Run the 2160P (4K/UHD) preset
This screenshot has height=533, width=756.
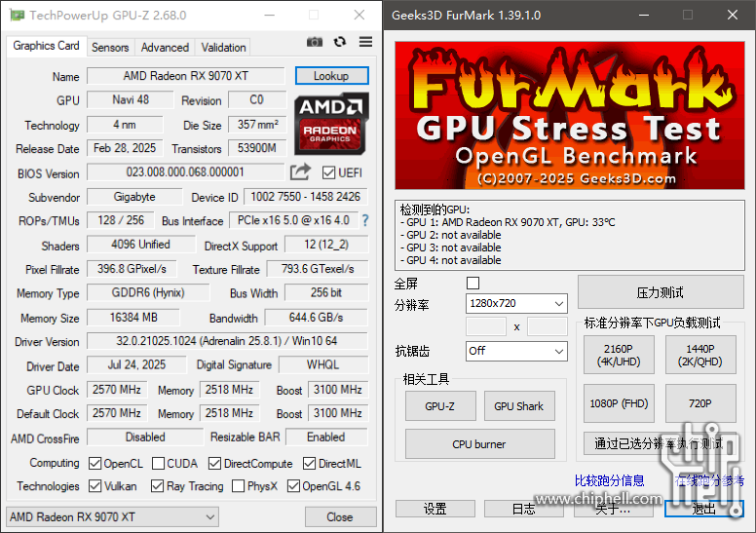click(619, 355)
